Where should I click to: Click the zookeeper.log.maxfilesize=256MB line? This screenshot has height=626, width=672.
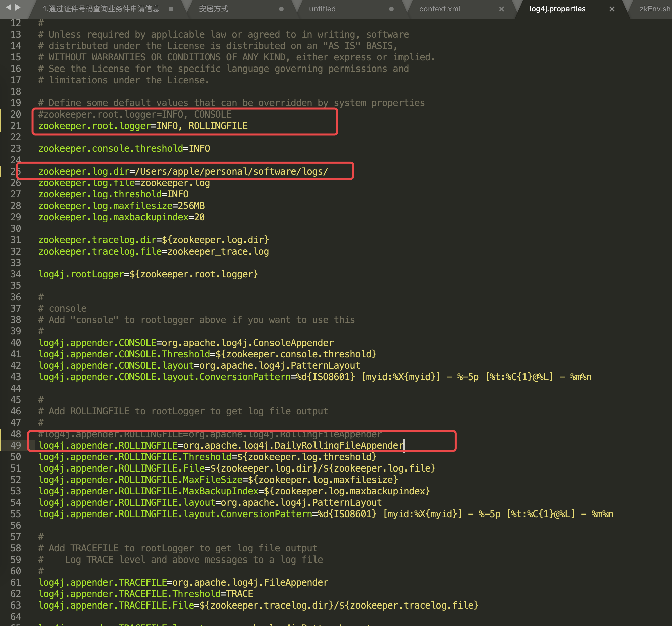121,206
